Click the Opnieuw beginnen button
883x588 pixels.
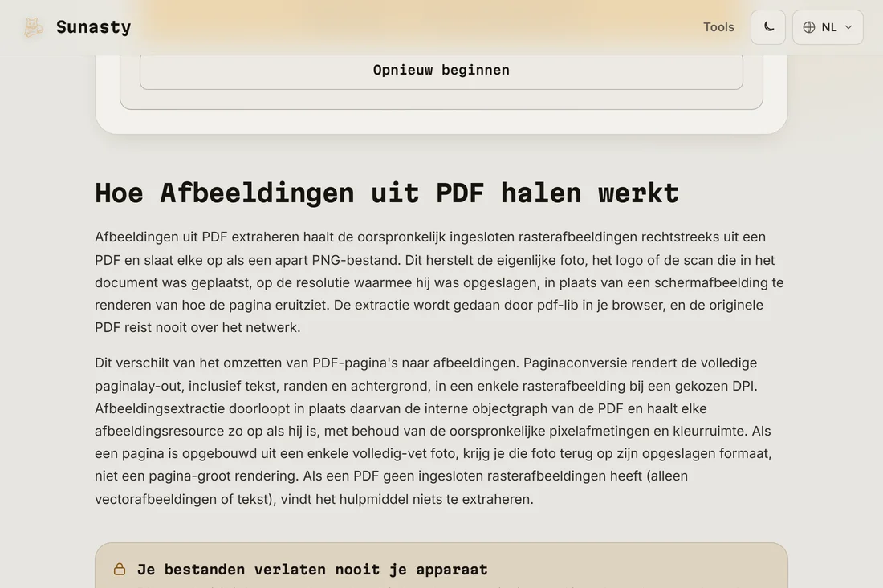(x=441, y=71)
